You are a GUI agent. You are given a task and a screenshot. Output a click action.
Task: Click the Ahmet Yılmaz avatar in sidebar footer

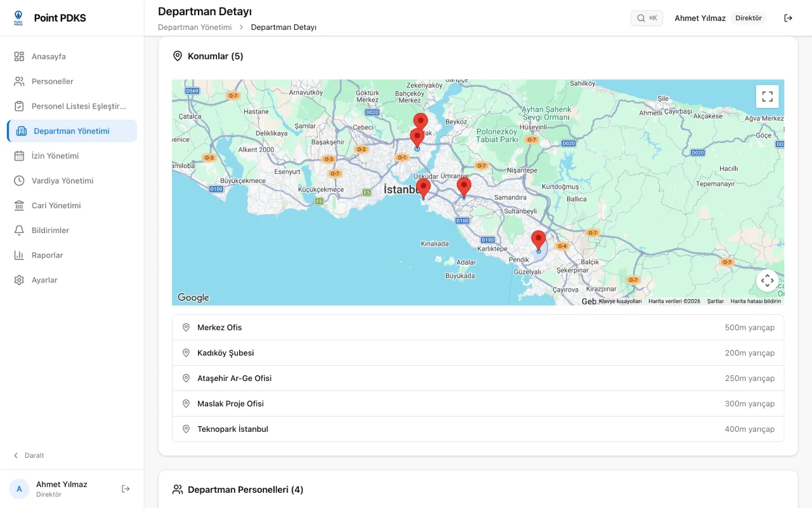19,489
